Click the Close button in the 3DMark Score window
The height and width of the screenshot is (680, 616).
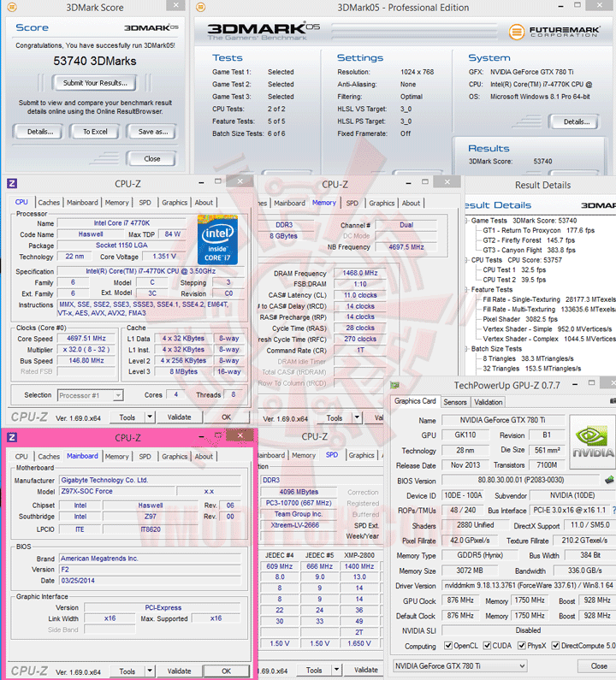pyautogui.click(x=151, y=159)
